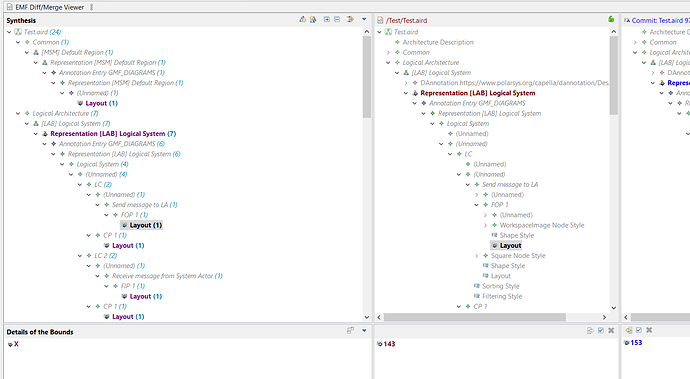Click icon of [MSM] Default Region (1) row

click(36, 52)
